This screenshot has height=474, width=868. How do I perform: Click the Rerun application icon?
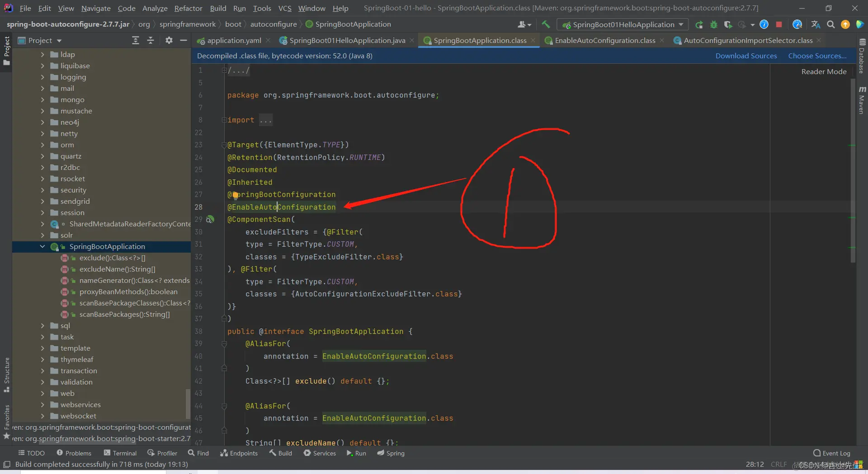pos(699,24)
